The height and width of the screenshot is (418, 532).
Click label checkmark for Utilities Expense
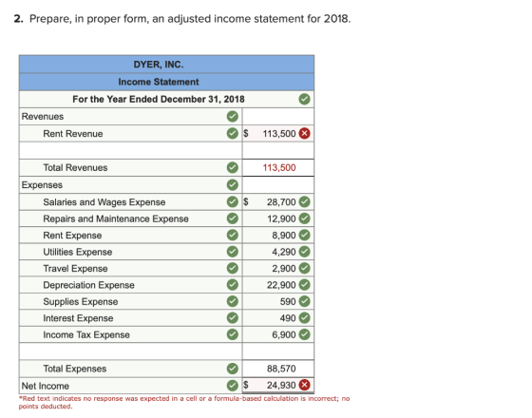233,252
